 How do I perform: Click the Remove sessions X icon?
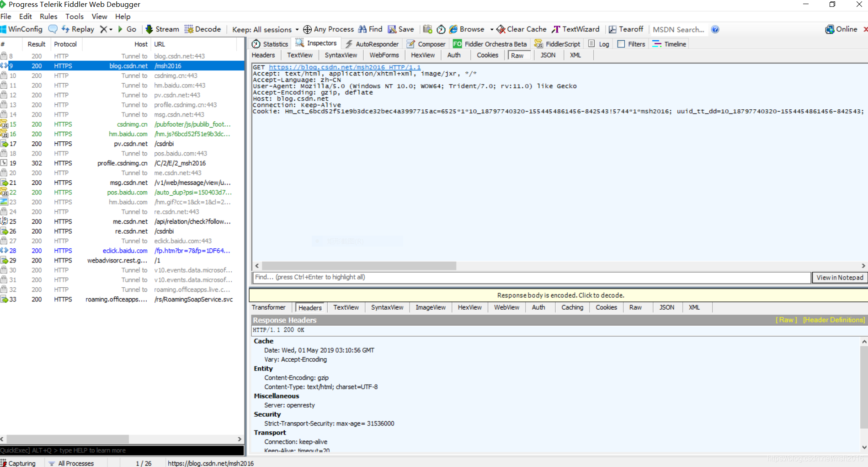(103, 29)
